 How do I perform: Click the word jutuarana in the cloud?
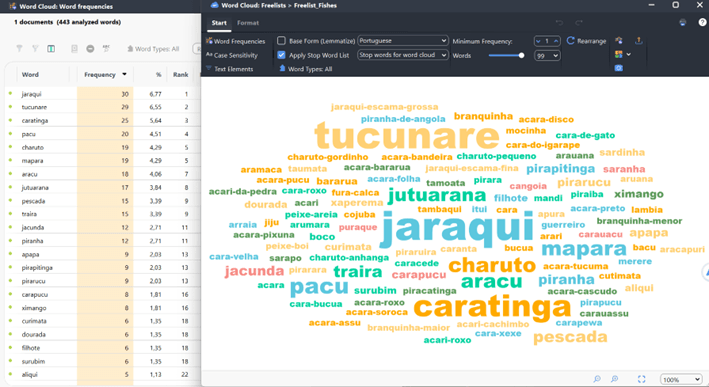click(x=437, y=195)
